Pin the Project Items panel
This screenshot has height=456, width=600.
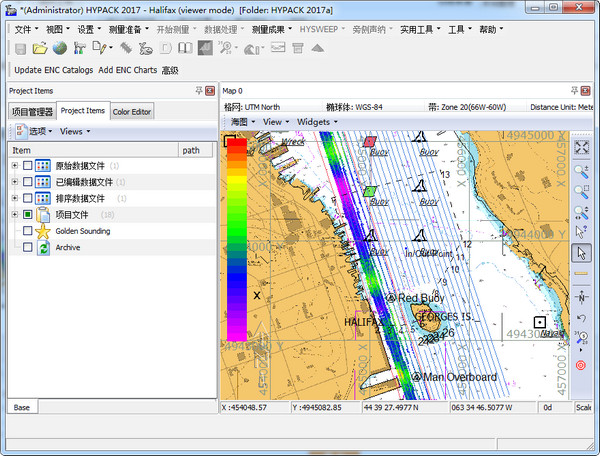pos(199,91)
